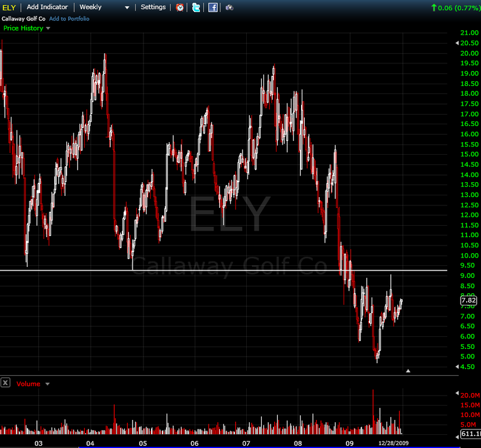Click the white horizontal support line on the chart
481x448 pixels.
click(x=223, y=270)
